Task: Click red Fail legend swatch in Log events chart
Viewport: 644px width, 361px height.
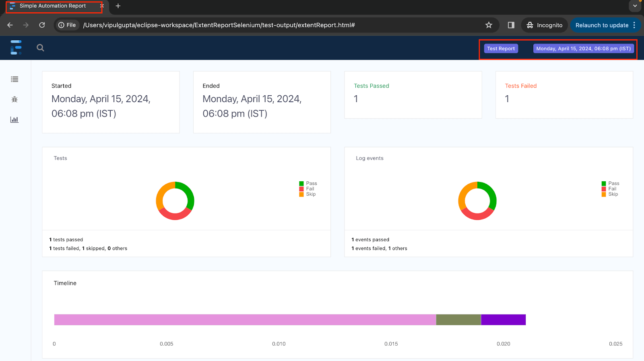Action: pyautogui.click(x=604, y=189)
